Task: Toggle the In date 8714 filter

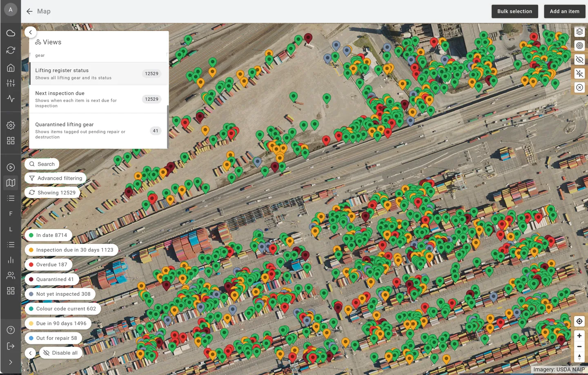Action: tap(49, 235)
